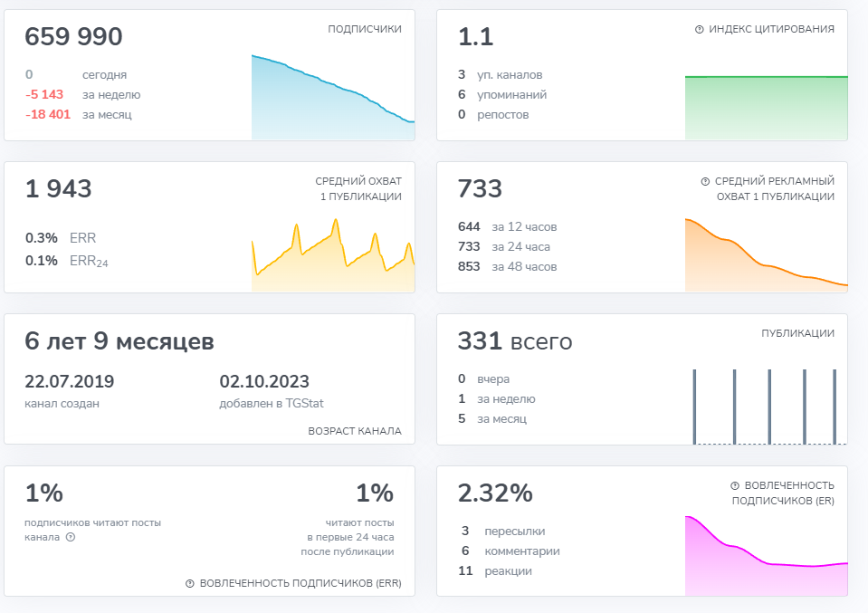The height and width of the screenshot is (613, 868).
Task: Click the help icon beside ИНДЕКС ЦИТИРОВАНИЯ
Action: [x=699, y=30]
